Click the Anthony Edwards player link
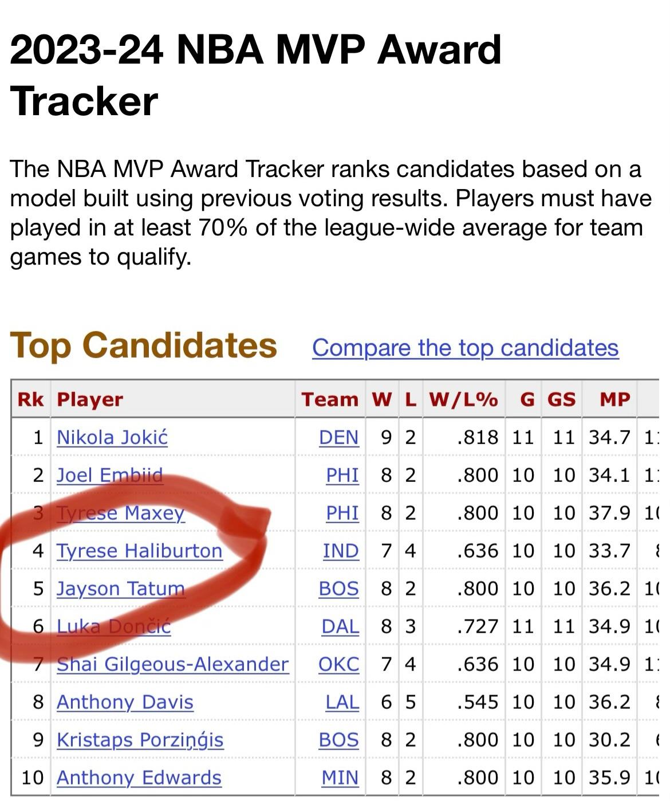Screen dimensions: 670x812 (x=139, y=778)
